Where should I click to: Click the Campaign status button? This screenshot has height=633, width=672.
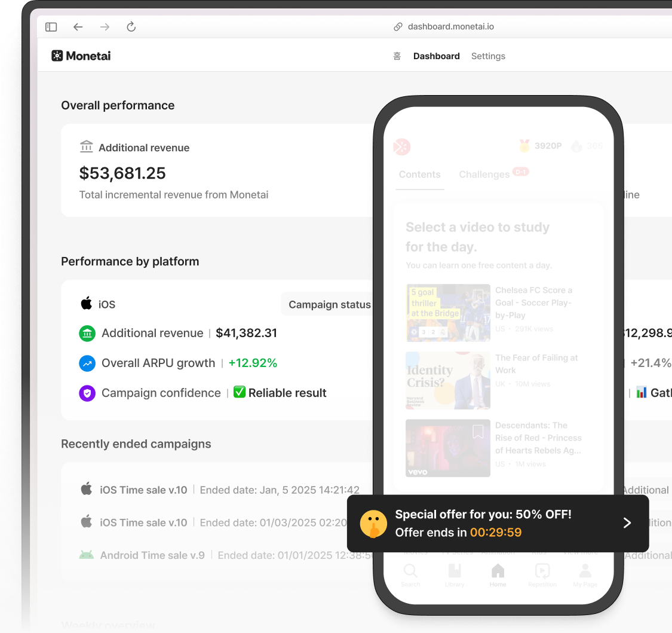point(329,305)
